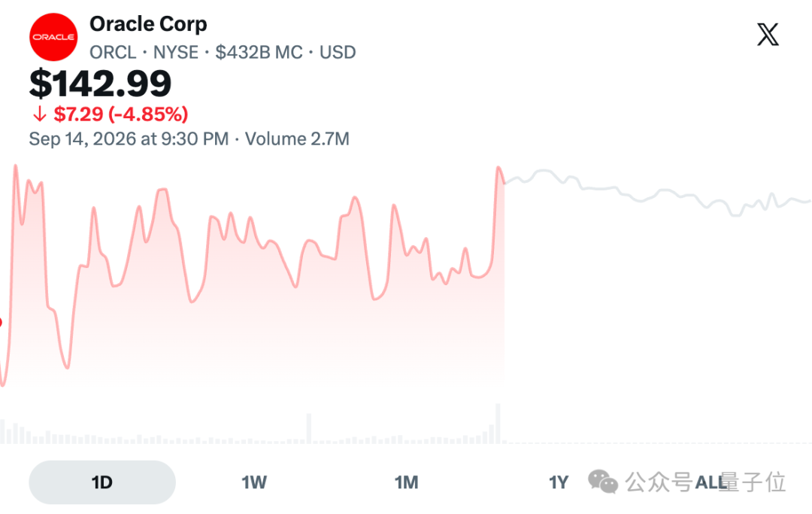The width and height of the screenshot is (812, 514).
Task: Select the 1D time range tab
Action: tap(102, 482)
